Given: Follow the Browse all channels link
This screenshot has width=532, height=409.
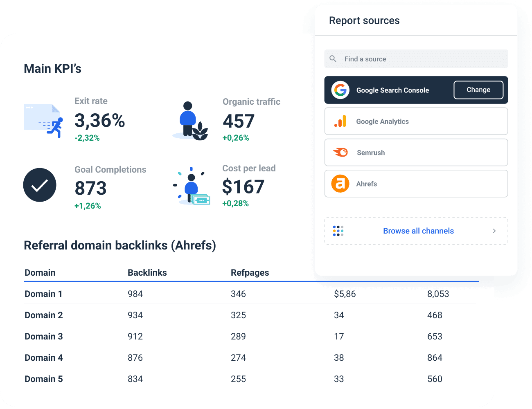Looking at the screenshot, I should [x=418, y=231].
